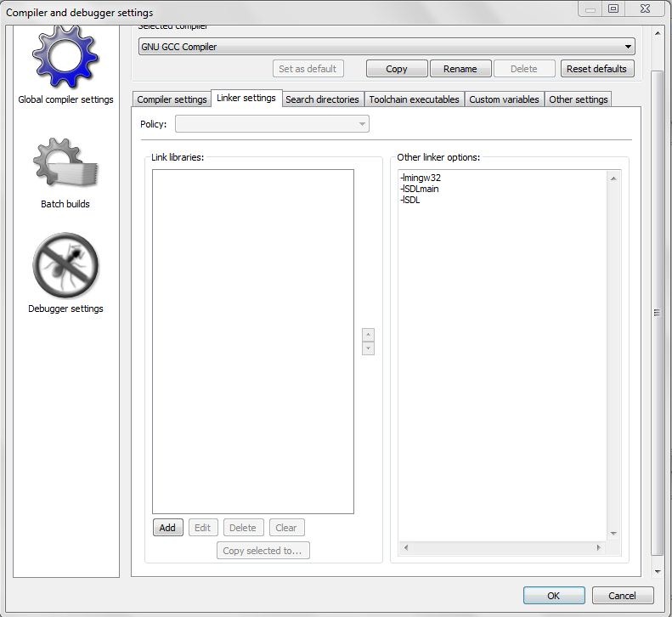Image resolution: width=672 pixels, height=617 pixels.
Task: Switch to Toolchain executables tab
Action: [x=414, y=99]
